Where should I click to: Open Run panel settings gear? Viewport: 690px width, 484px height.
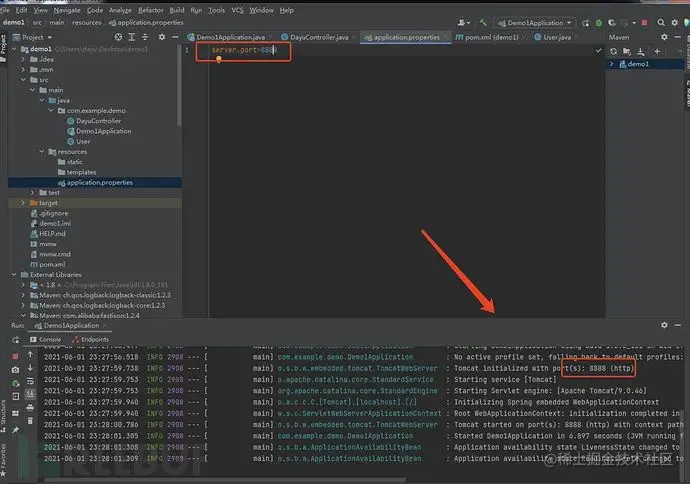[x=664, y=325]
